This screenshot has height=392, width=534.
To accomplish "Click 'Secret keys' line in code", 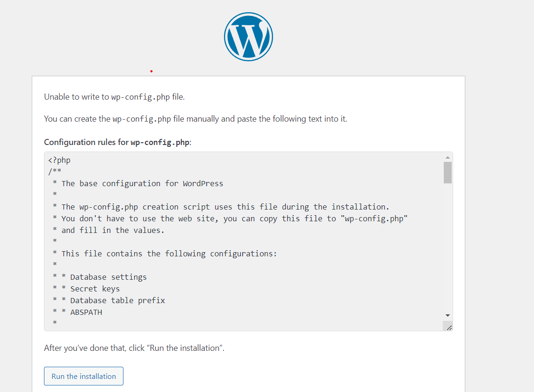I will [x=86, y=289].
